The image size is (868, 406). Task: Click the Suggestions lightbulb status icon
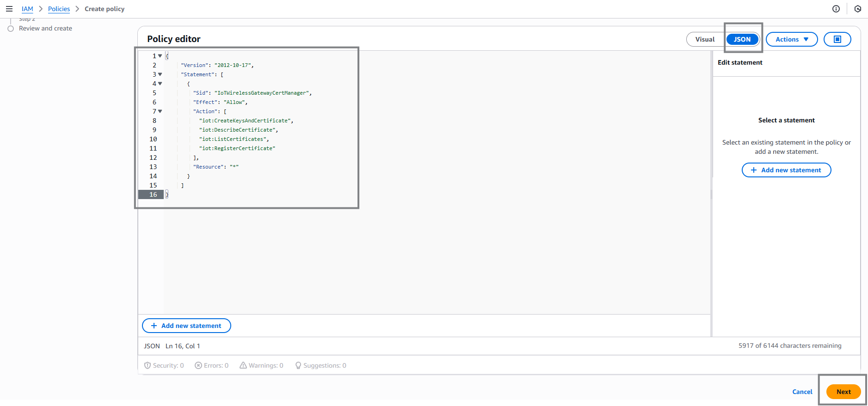[x=298, y=365]
